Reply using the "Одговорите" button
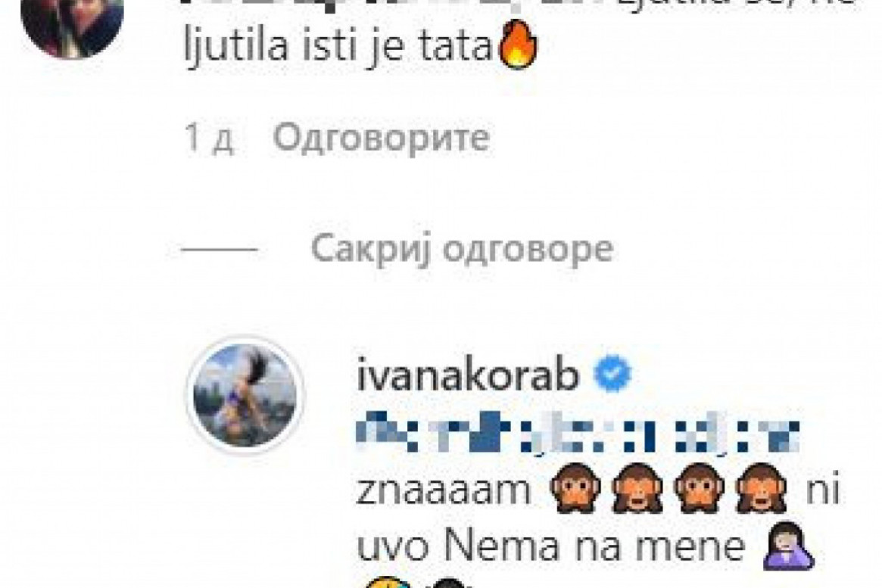 [x=381, y=138]
